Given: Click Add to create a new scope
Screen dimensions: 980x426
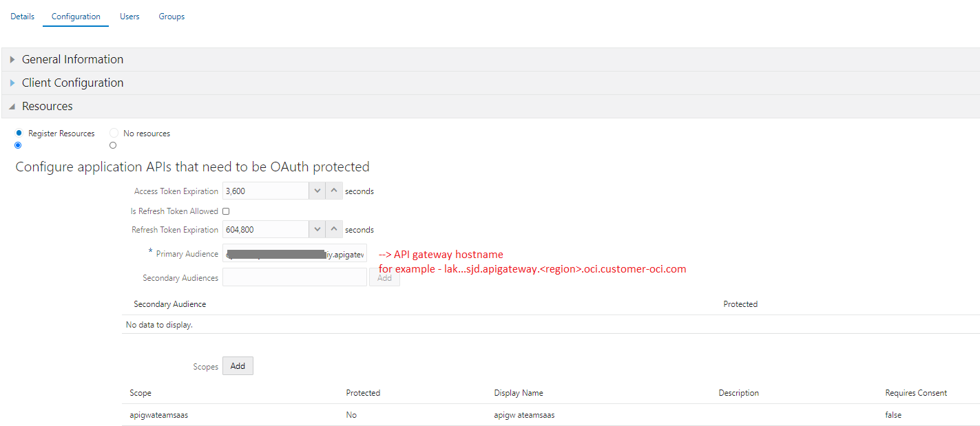Looking at the screenshot, I should point(238,365).
